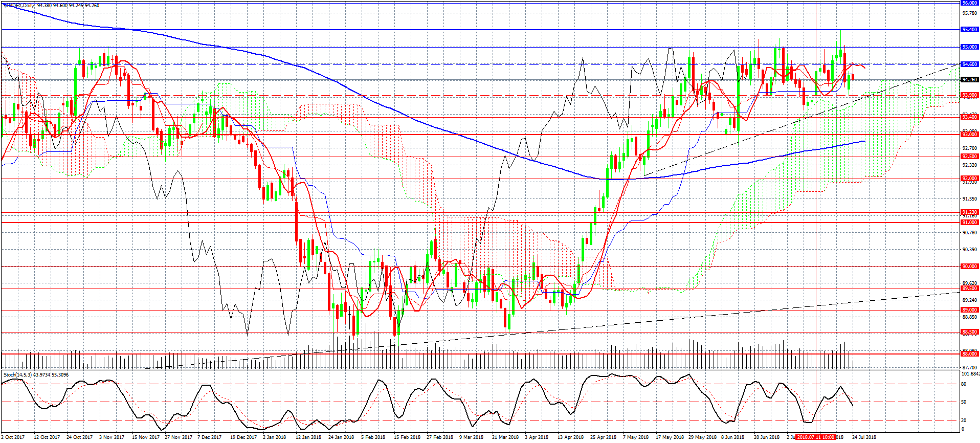Click the 25 Apr 2018 date label
This screenshot has height=443, width=980.
click(x=603, y=437)
